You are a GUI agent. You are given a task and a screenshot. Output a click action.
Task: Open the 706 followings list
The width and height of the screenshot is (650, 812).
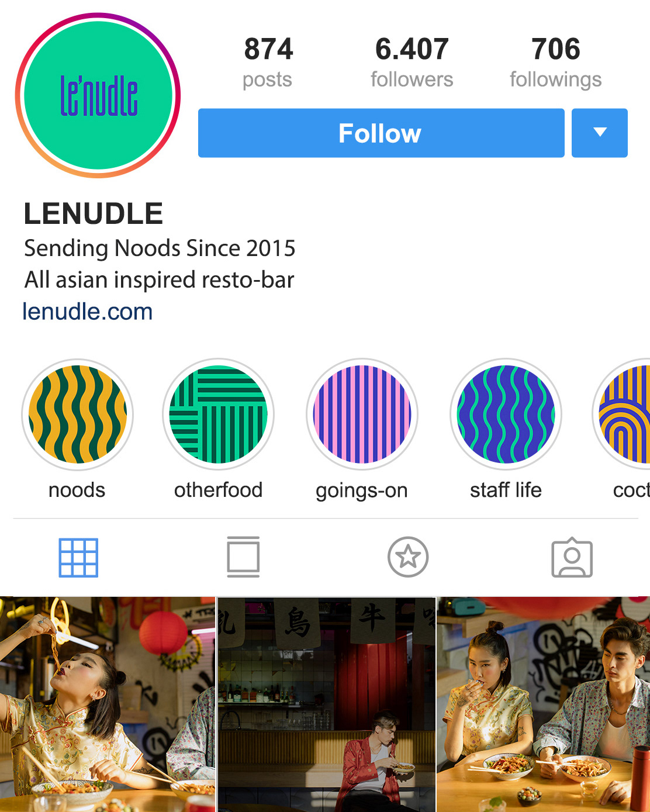[x=556, y=61]
